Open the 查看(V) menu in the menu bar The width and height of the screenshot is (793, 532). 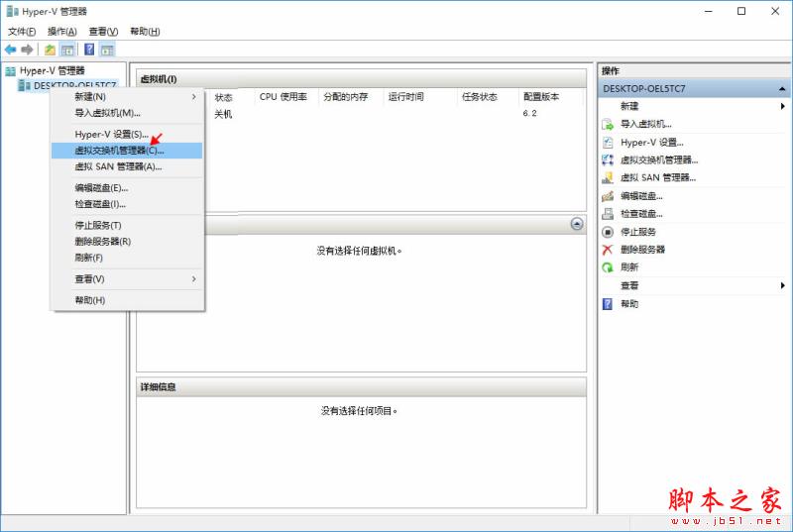tap(103, 32)
